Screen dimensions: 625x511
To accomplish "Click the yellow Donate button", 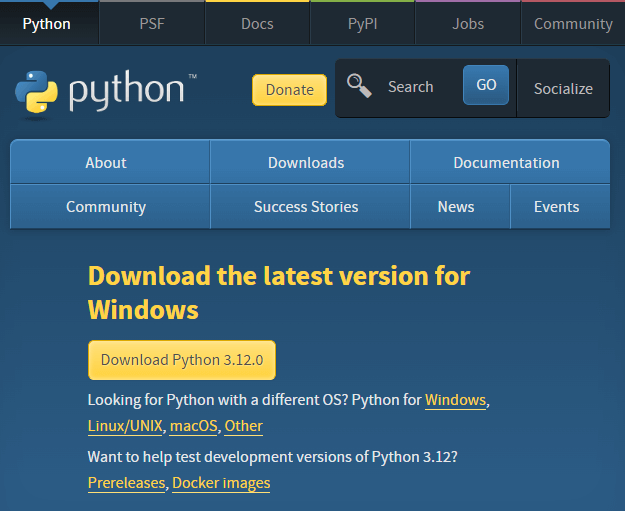I will pyautogui.click(x=289, y=90).
